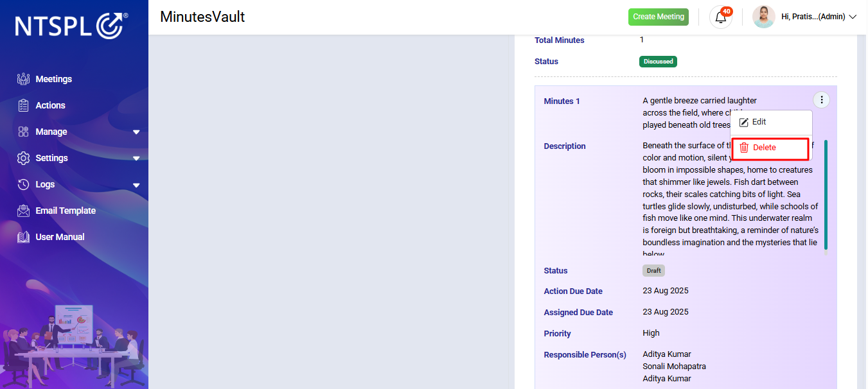Click the Email Template envelope icon
The width and height of the screenshot is (868, 389).
pos(24,211)
